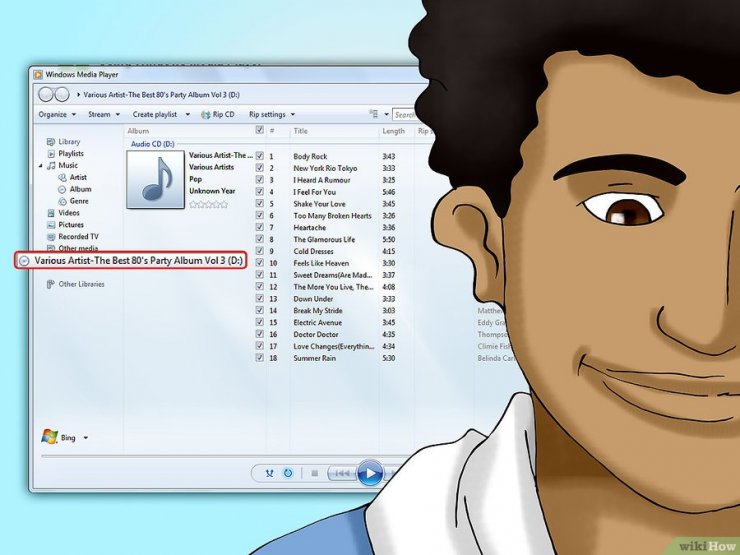740x555 pixels.
Task: Select the Break My Stride track
Action: tap(318, 311)
